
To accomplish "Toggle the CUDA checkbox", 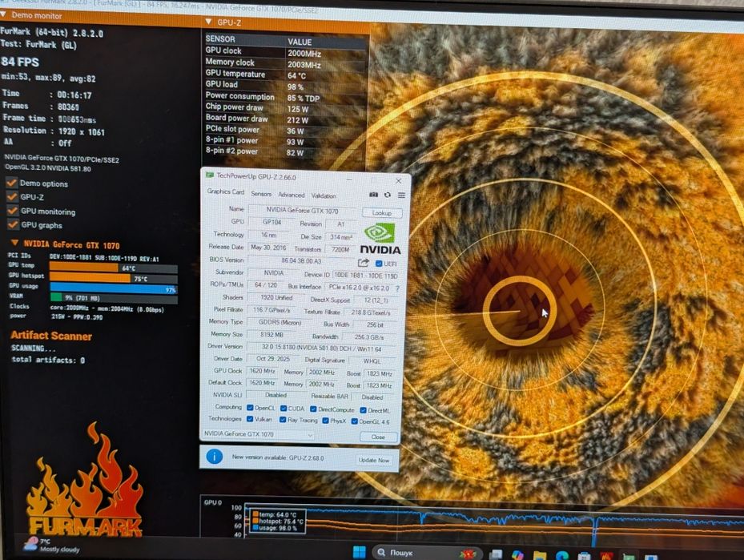I will [284, 408].
